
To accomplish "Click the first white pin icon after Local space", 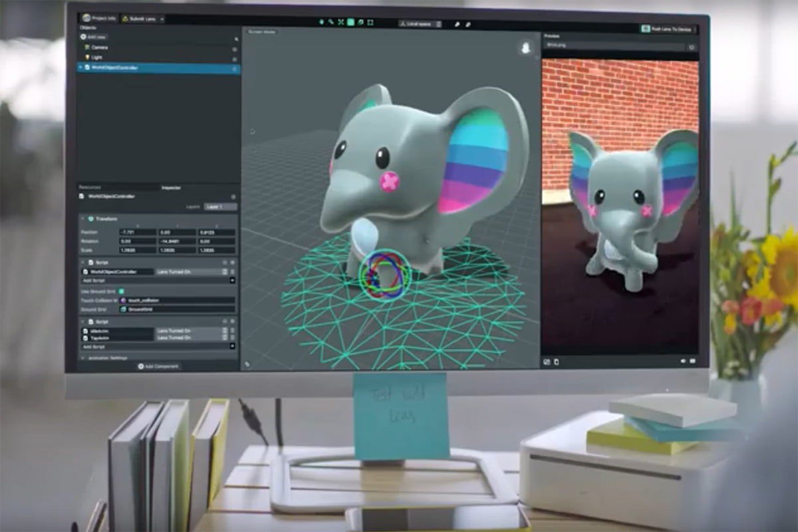I will [458, 24].
